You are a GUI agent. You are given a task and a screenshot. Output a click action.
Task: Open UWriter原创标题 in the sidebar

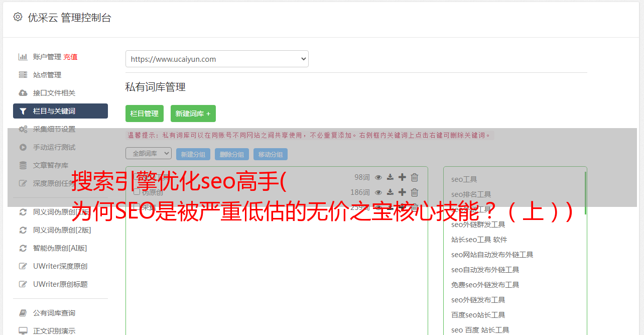click(x=60, y=284)
